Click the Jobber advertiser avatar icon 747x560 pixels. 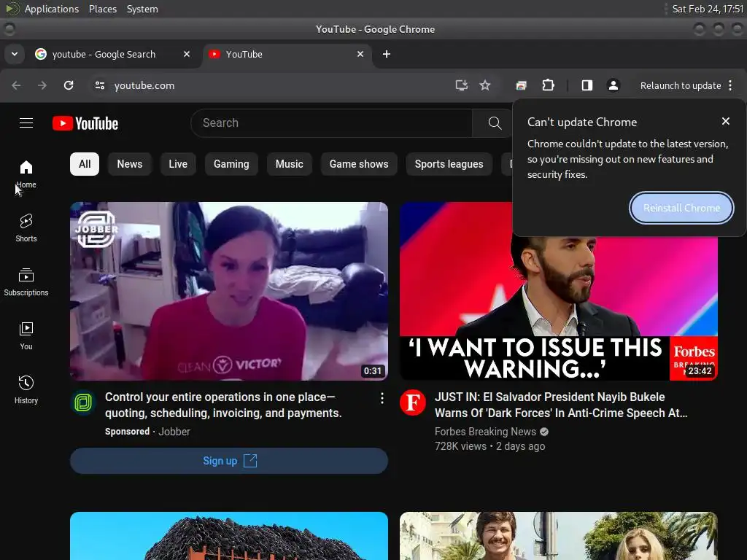pyautogui.click(x=83, y=402)
